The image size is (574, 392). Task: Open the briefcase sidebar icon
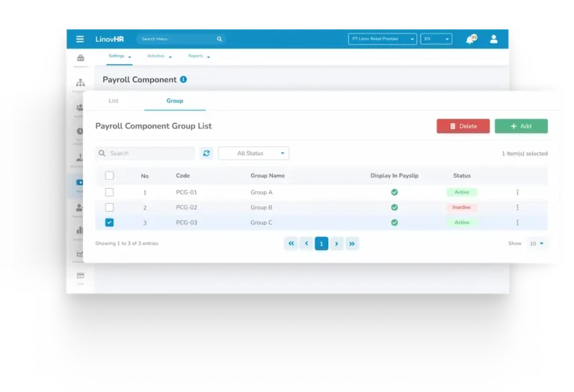coord(81,57)
